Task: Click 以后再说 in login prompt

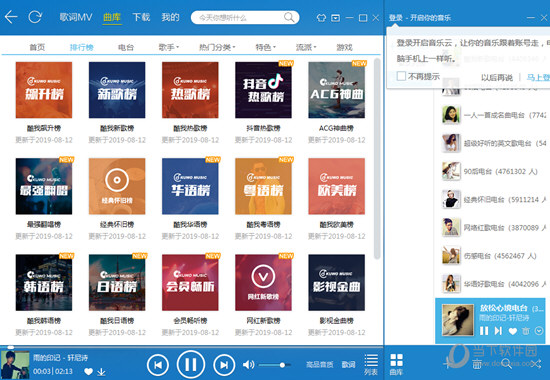Action: (497, 78)
